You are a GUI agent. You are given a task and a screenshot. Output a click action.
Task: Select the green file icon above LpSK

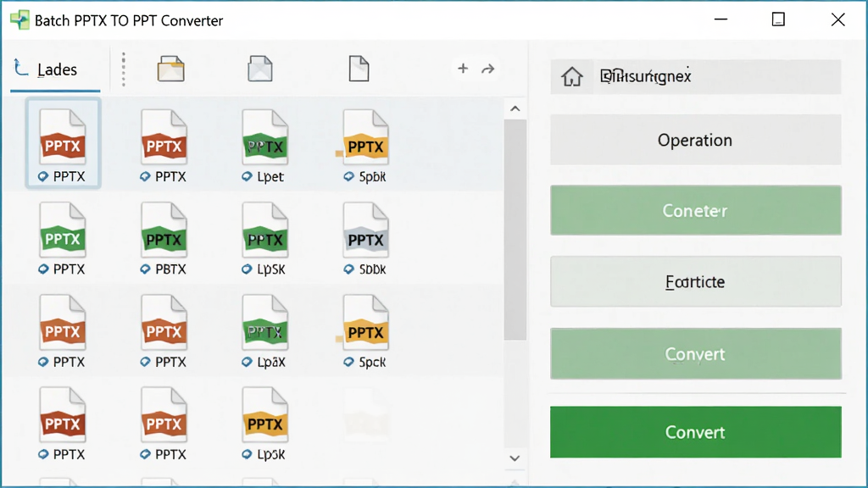[x=265, y=230]
